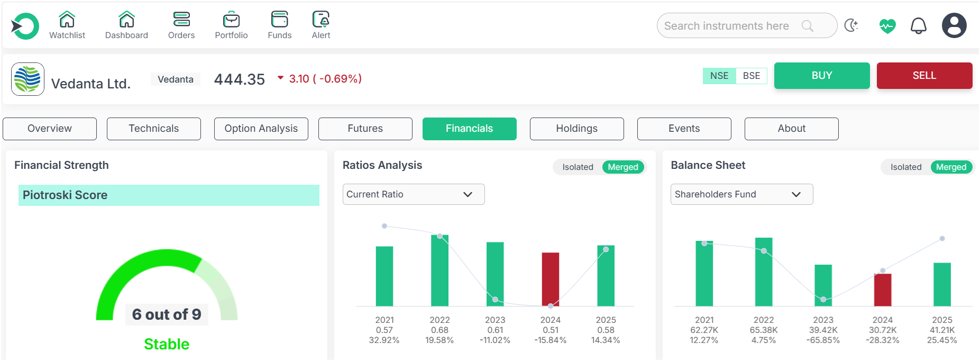Click the Ratios Analysis heading
Viewport: 980px width, 361px height.
[382, 165]
